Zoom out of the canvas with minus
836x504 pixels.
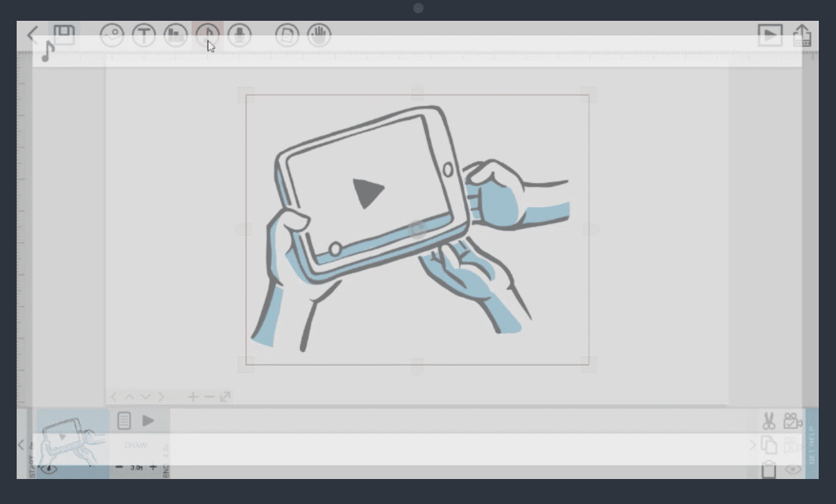(x=209, y=397)
